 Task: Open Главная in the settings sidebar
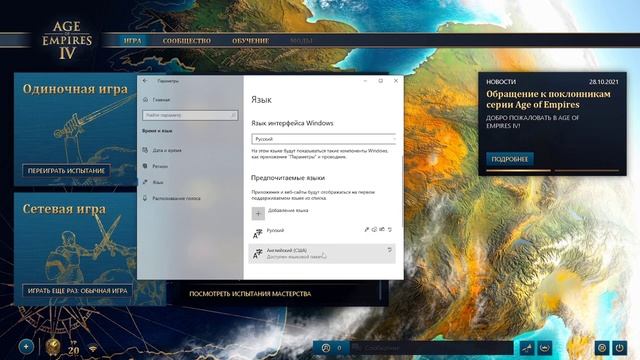click(161, 100)
